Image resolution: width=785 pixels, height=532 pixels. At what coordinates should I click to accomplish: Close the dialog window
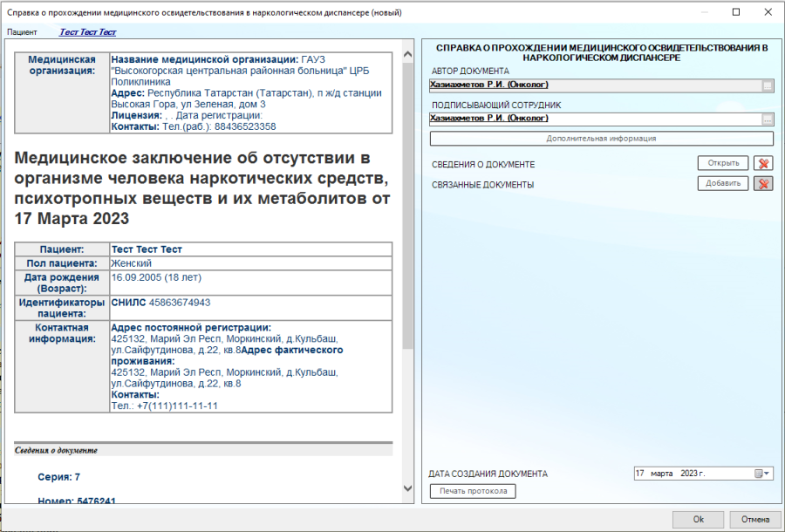click(x=768, y=12)
